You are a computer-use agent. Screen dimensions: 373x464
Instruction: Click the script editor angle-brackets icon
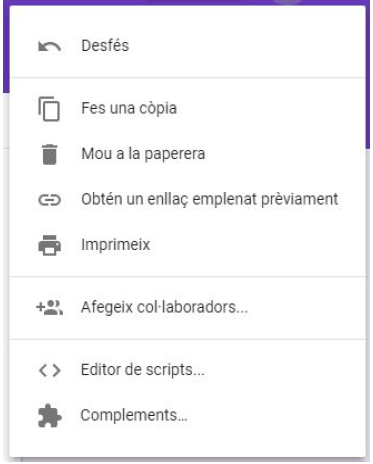50,370
